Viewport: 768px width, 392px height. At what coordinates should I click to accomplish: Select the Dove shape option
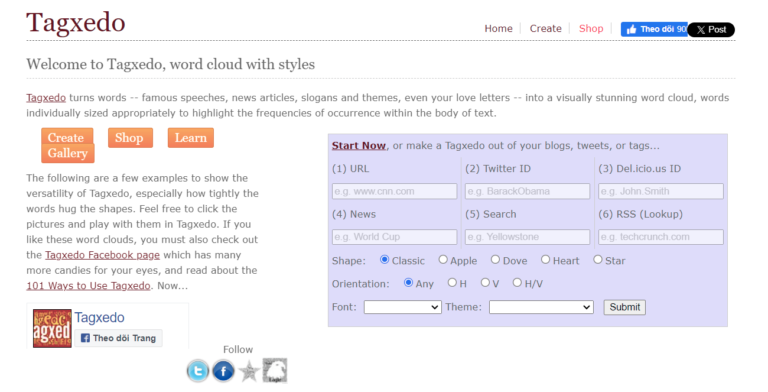coord(495,260)
